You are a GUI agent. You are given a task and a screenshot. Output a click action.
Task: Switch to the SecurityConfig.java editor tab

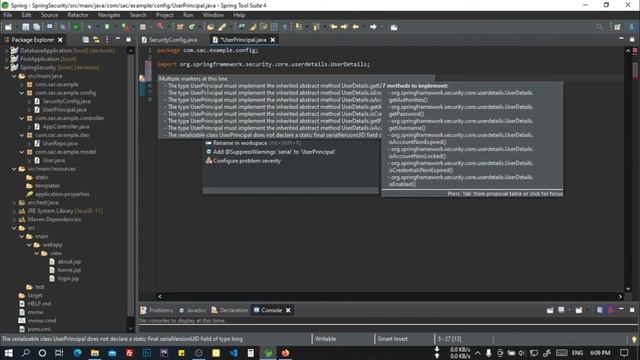(x=169, y=40)
